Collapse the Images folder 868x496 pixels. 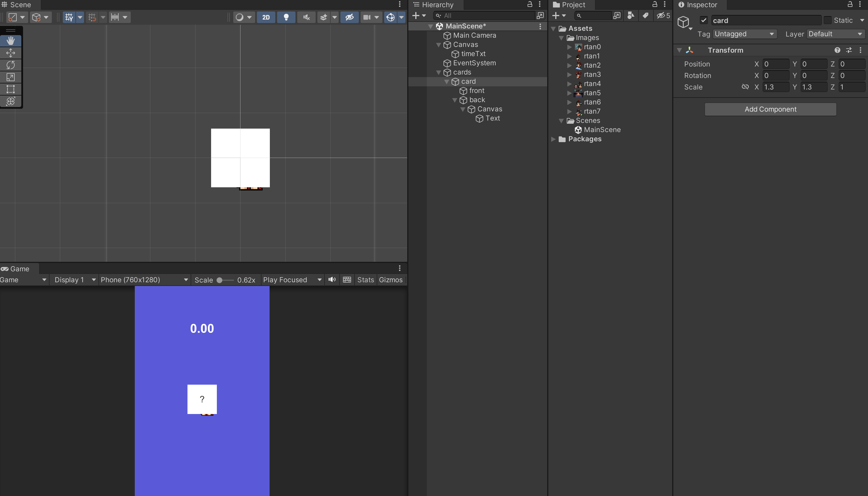pyautogui.click(x=562, y=38)
